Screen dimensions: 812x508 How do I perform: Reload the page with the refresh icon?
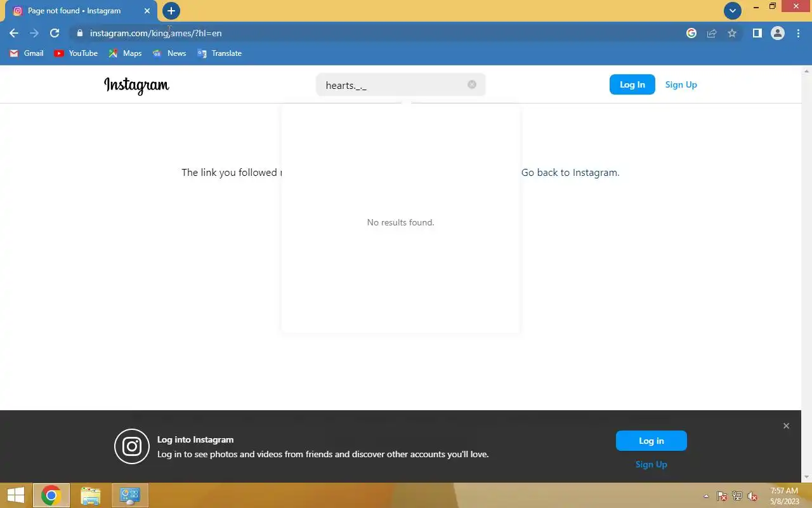tap(55, 33)
